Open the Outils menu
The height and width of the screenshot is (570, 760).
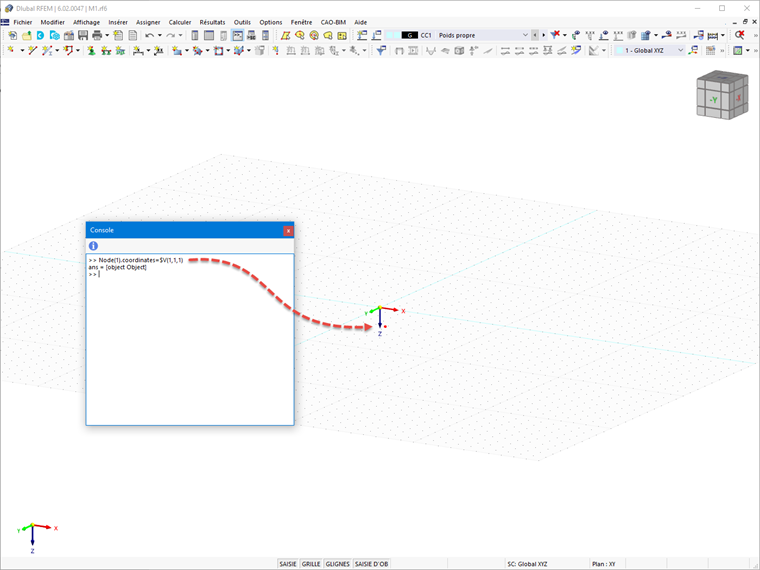242,22
